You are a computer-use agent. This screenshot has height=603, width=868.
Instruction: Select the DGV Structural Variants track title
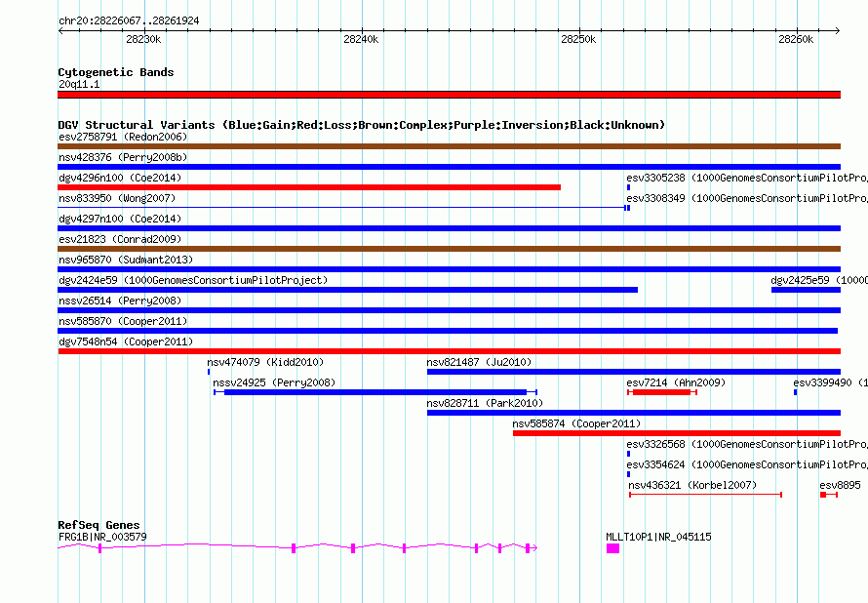(x=362, y=125)
